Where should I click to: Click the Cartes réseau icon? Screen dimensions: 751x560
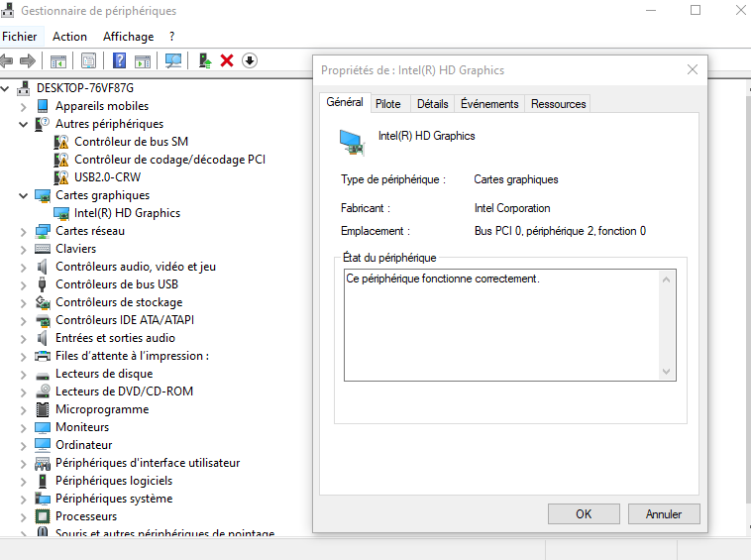(43, 231)
